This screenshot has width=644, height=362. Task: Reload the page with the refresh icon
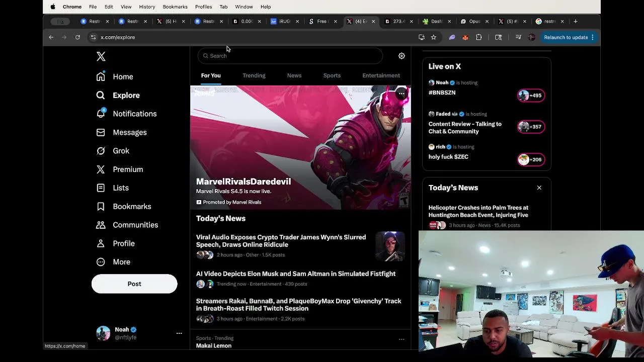click(x=77, y=37)
